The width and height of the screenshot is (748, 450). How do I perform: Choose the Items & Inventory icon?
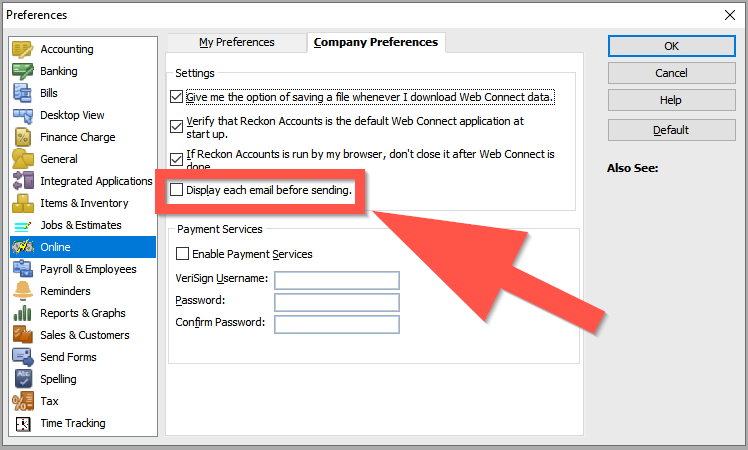coord(22,203)
